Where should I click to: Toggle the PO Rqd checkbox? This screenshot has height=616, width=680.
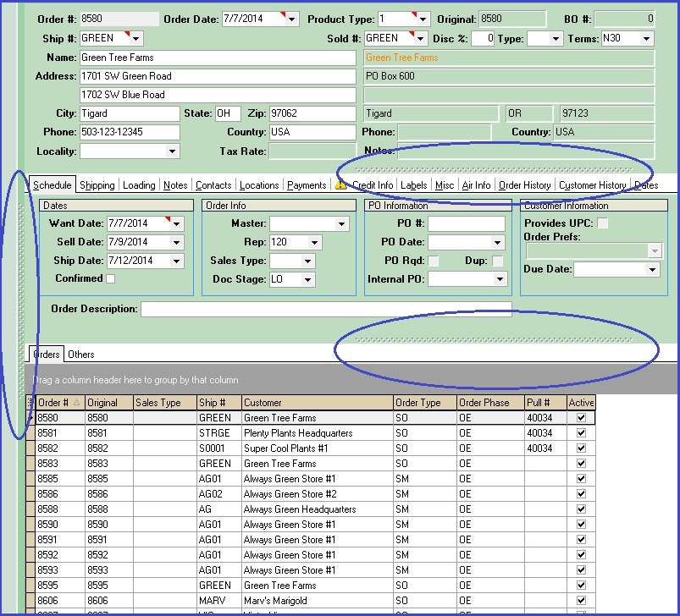click(433, 261)
